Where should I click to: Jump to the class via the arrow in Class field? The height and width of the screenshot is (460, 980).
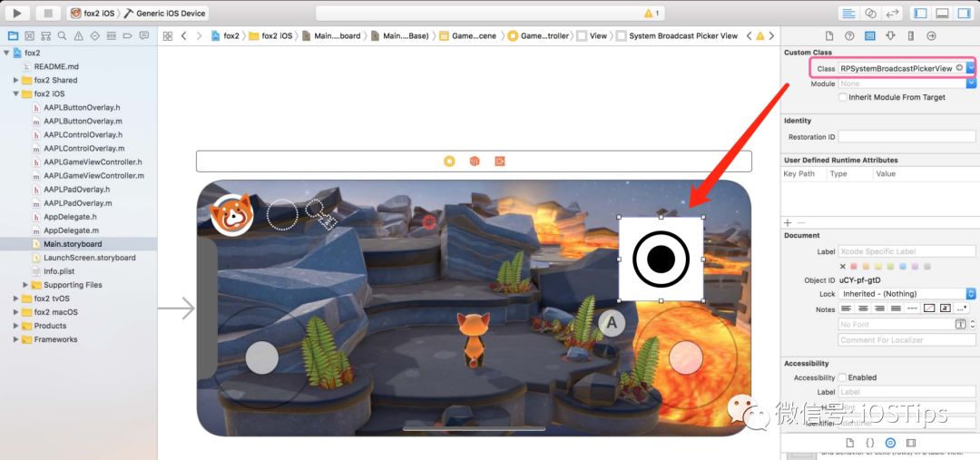coord(959,68)
